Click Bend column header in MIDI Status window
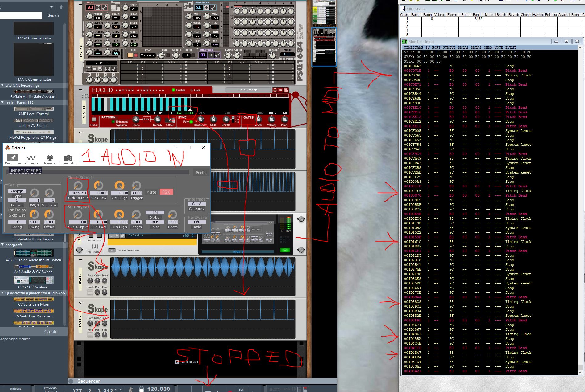 pos(477,15)
